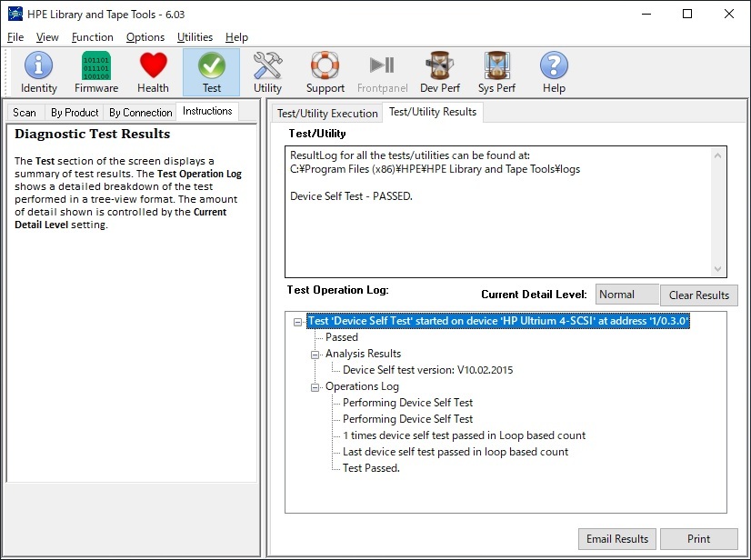
Task: Click 'Device Self Test - PASSED.' text
Action: pos(351,196)
